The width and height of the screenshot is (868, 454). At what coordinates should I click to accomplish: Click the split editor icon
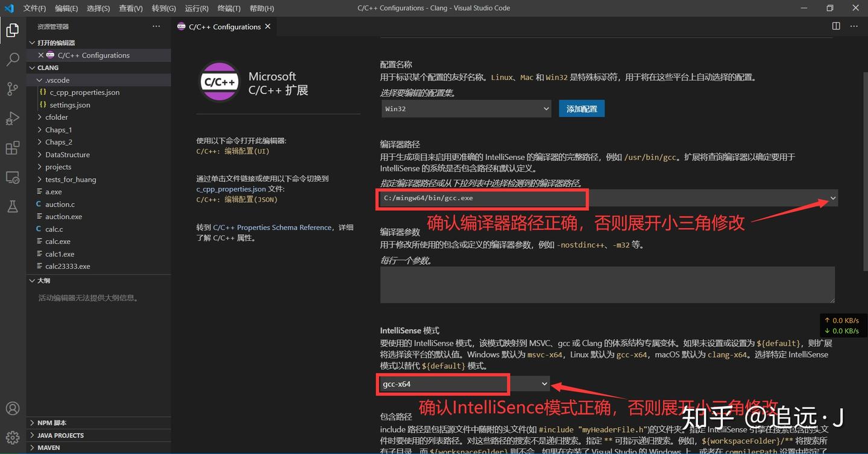835,26
